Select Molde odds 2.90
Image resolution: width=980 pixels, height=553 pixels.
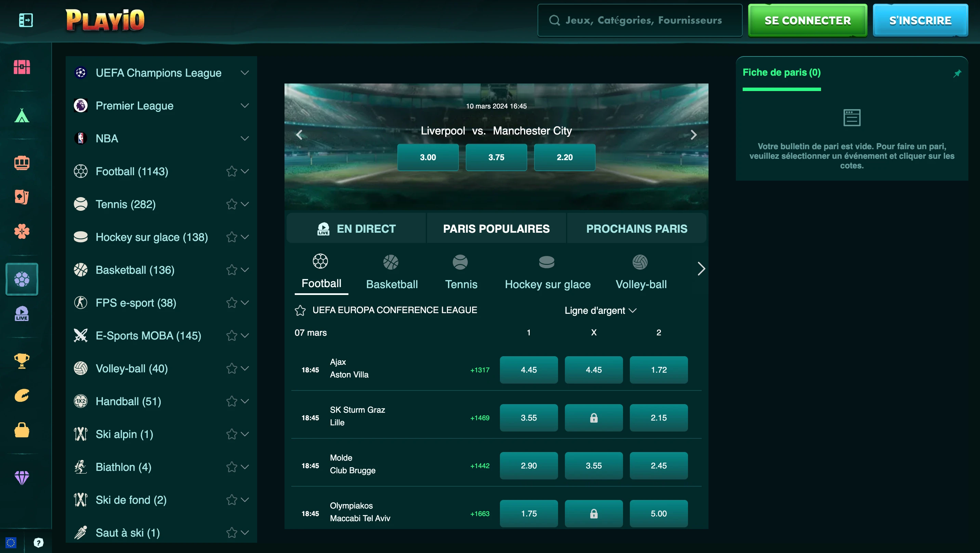coord(528,465)
